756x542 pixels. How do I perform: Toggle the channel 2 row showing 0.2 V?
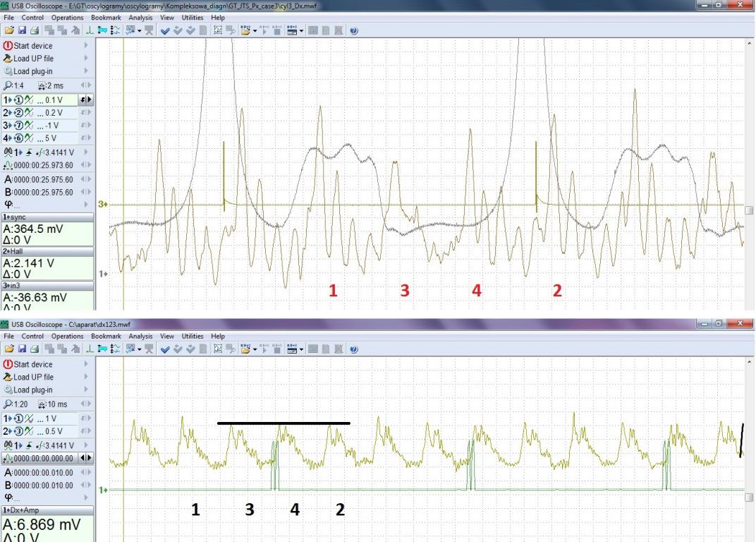click(42, 113)
